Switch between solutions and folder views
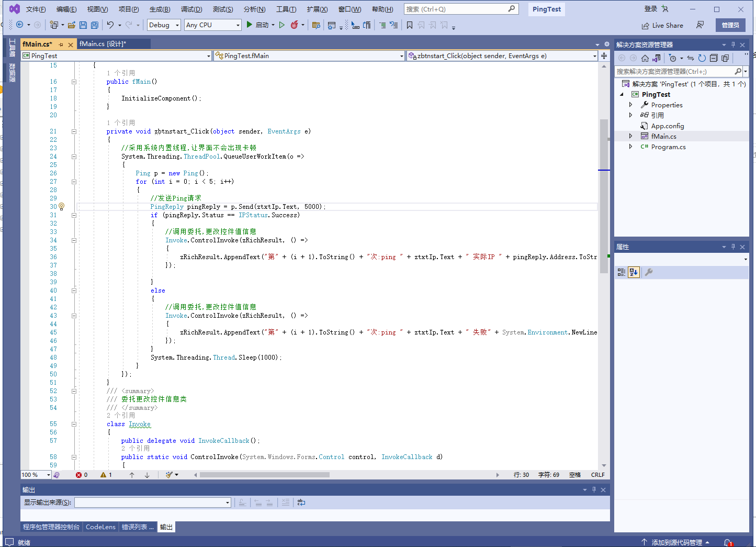The height and width of the screenshot is (547, 756). [x=657, y=58]
